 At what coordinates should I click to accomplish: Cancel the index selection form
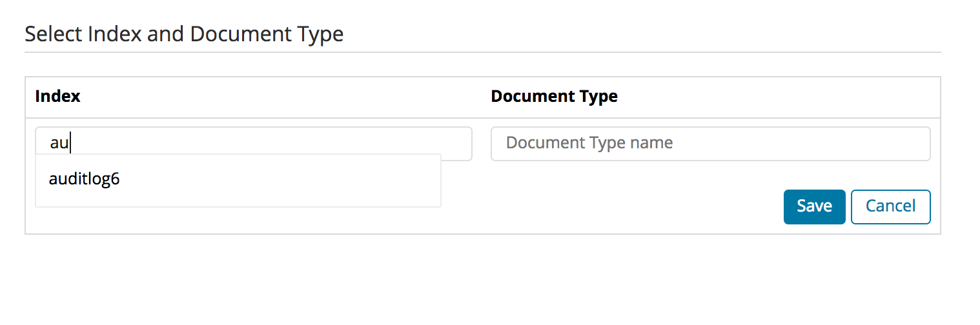tap(890, 206)
